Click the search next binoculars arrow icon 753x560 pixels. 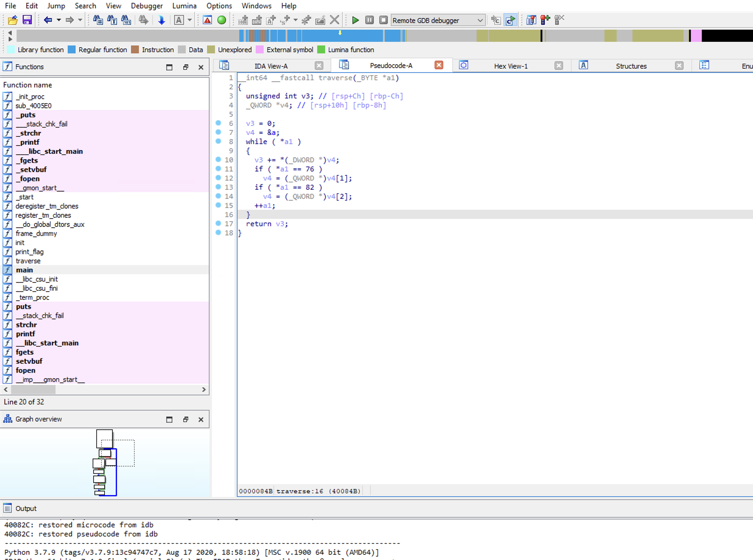tap(143, 20)
